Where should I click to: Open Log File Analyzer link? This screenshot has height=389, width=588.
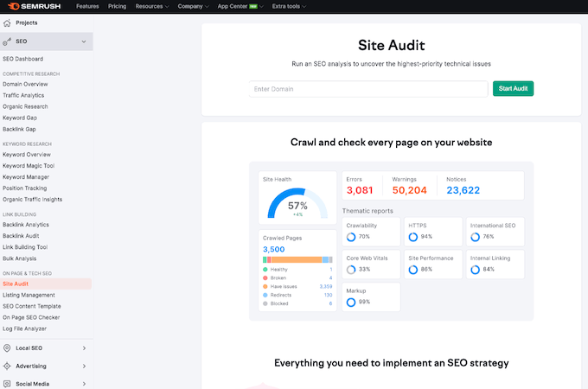[x=24, y=328]
